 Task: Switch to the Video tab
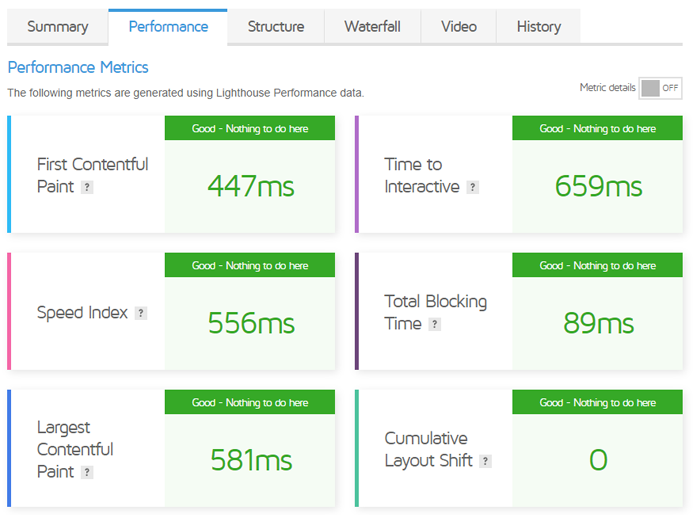(459, 27)
